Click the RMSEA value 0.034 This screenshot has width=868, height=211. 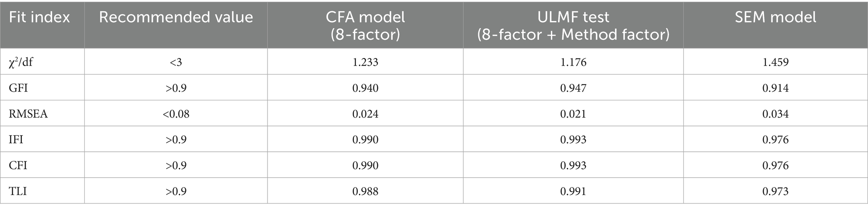click(776, 113)
